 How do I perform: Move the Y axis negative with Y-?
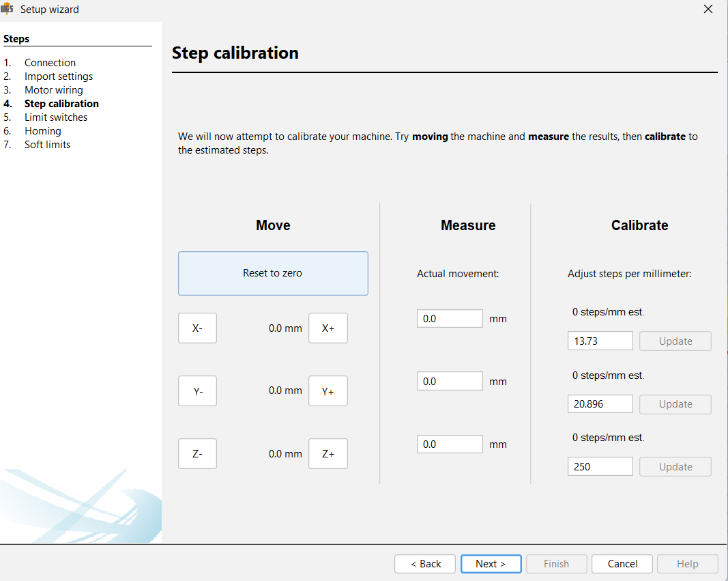coord(197,391)
